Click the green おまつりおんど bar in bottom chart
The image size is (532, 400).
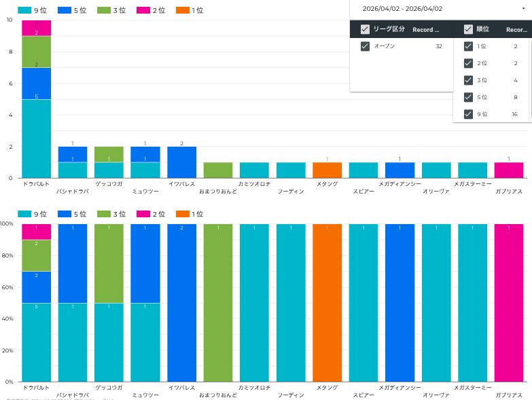[218, 302]
